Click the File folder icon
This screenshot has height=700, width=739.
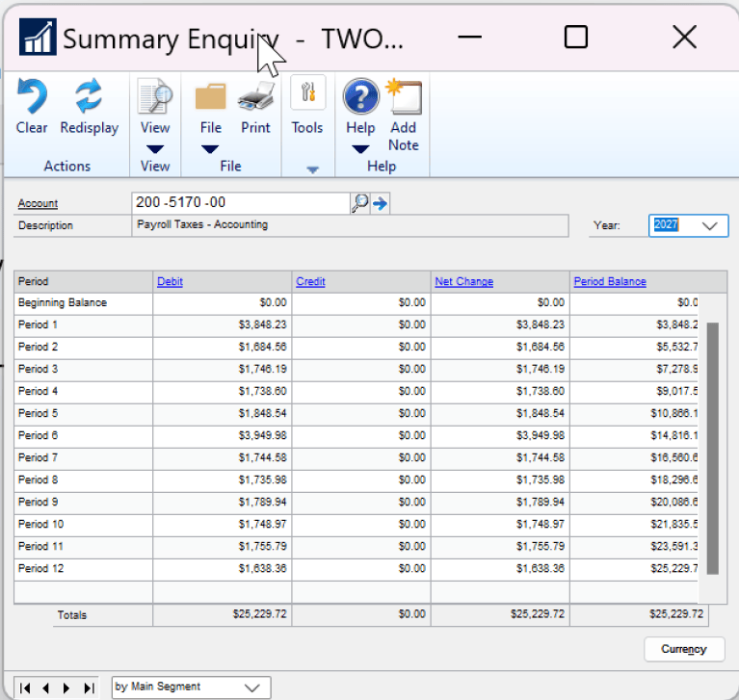pos(210,96)
